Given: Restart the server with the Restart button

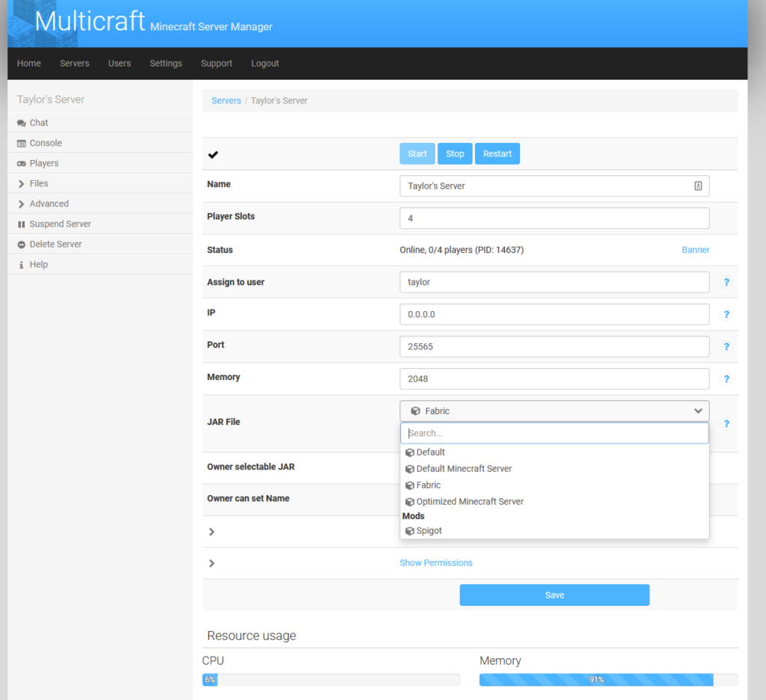Looking at the screenshot, I should click(x=497, y=153).
